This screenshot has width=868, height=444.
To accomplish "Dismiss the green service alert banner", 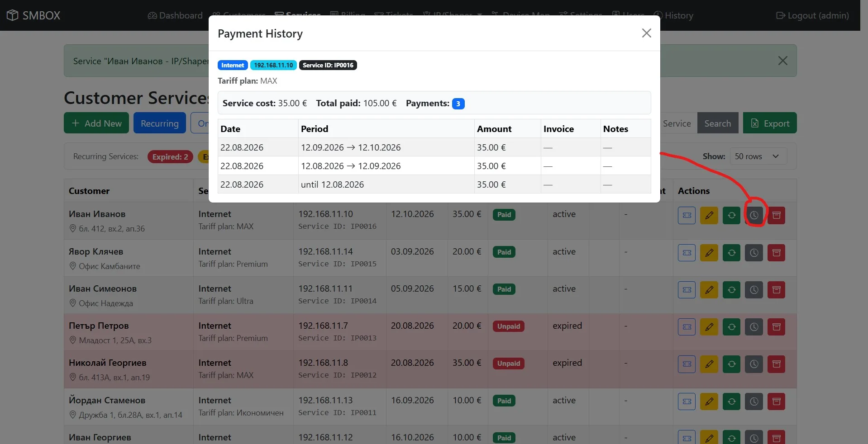I will (x=782, y=61).
